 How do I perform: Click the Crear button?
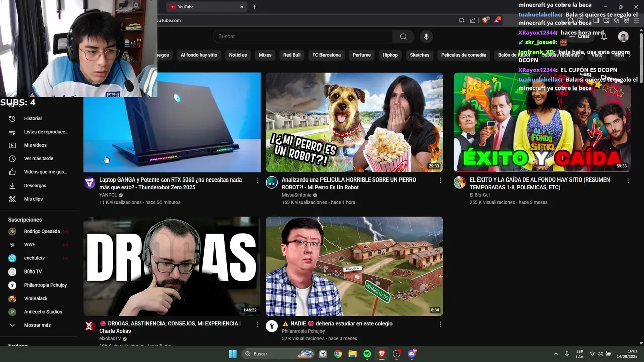click(579, 36)
